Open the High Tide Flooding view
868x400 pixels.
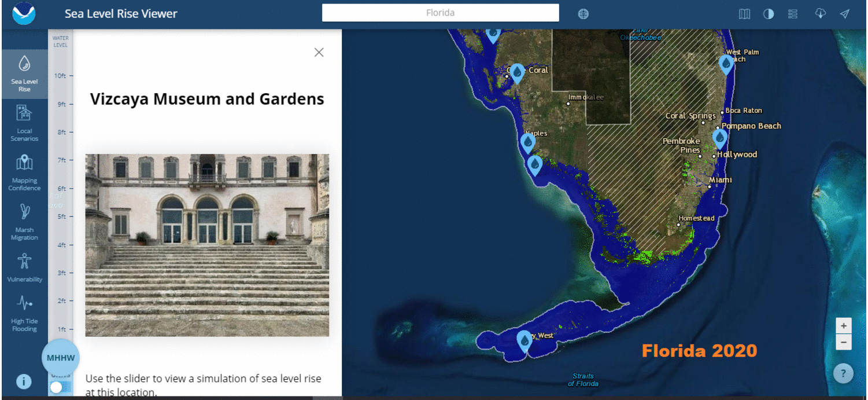24,314
